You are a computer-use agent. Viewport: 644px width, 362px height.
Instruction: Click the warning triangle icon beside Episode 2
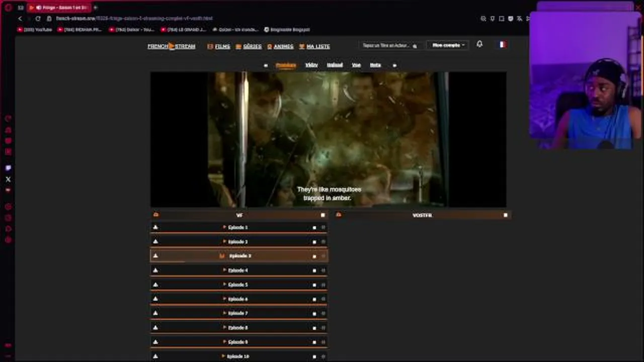click(155, 242)
